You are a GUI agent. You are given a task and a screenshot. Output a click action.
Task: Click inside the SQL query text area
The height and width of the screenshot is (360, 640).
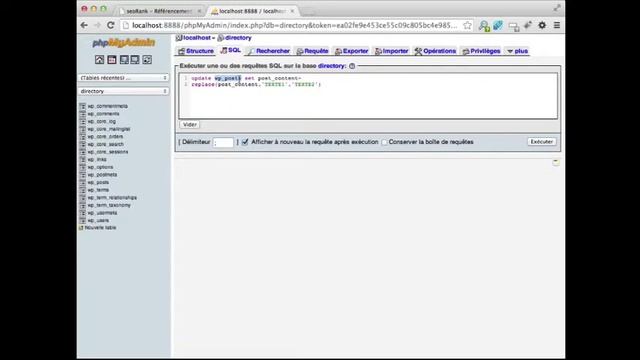[x=368, y=96]
